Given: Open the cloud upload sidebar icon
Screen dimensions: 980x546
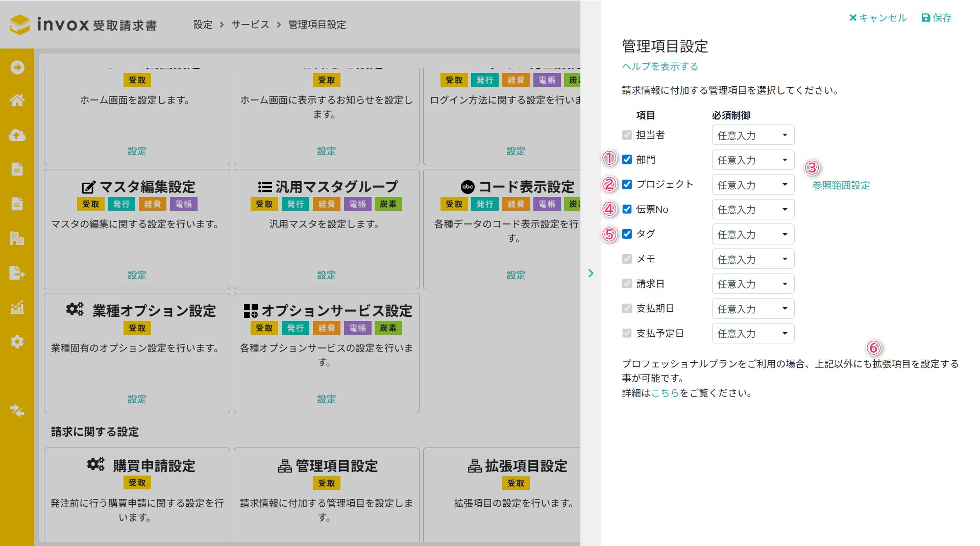Looking at the screenshot, I should click(x=17, y=135).
